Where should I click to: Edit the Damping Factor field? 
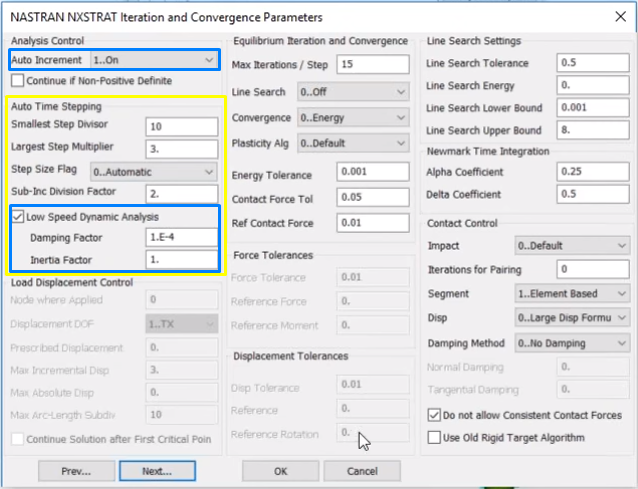point(181,237)
